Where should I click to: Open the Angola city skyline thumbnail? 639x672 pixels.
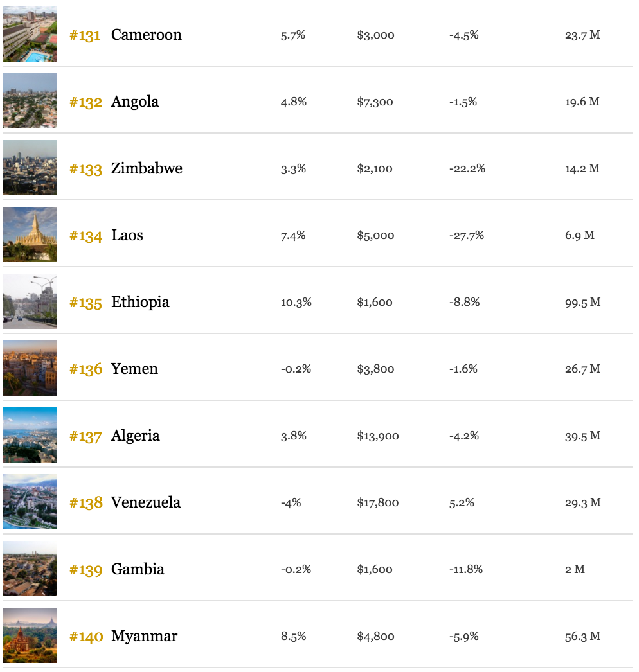[30, 101]
